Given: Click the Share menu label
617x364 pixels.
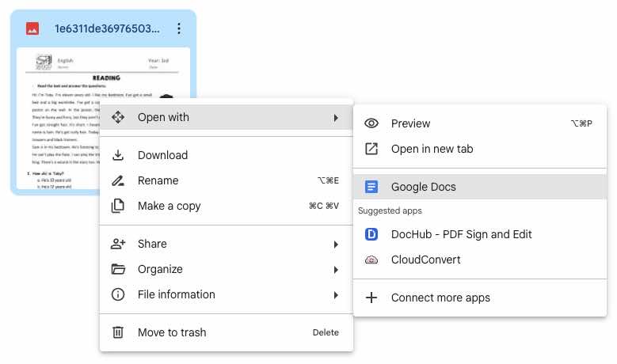Looking at the screenshot, I should [x=152, y=244].
